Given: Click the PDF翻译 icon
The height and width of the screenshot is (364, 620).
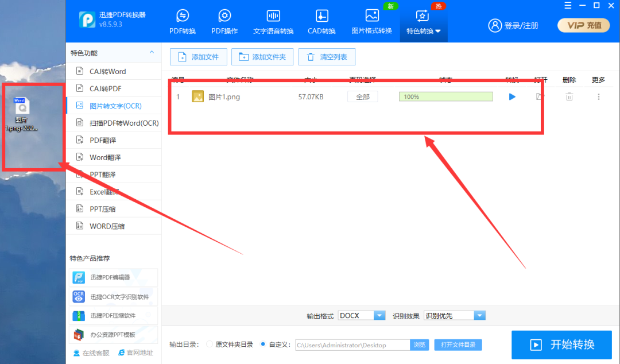Looking at the screenshot, I should tap(80, 140).
